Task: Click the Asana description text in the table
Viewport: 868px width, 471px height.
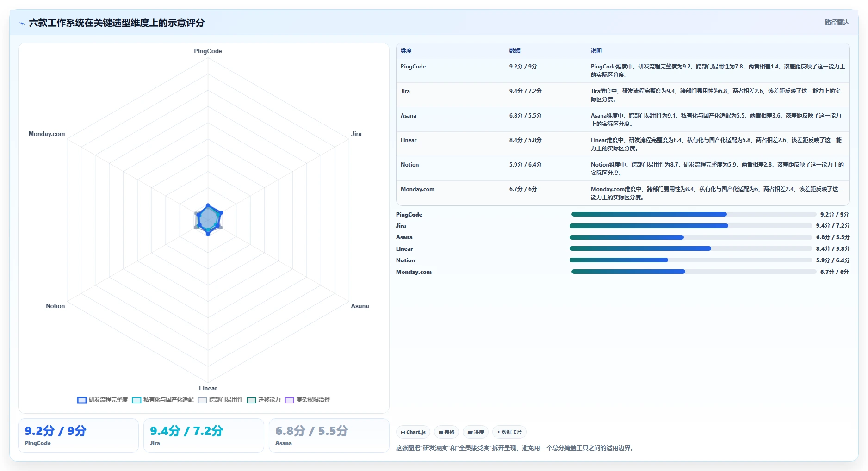Action: tap(716, 120)
